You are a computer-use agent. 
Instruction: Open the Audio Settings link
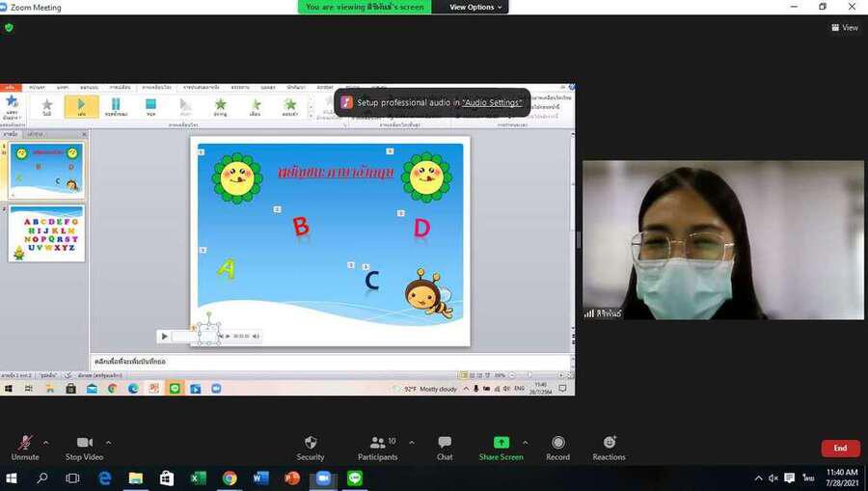tap(492, 102)
